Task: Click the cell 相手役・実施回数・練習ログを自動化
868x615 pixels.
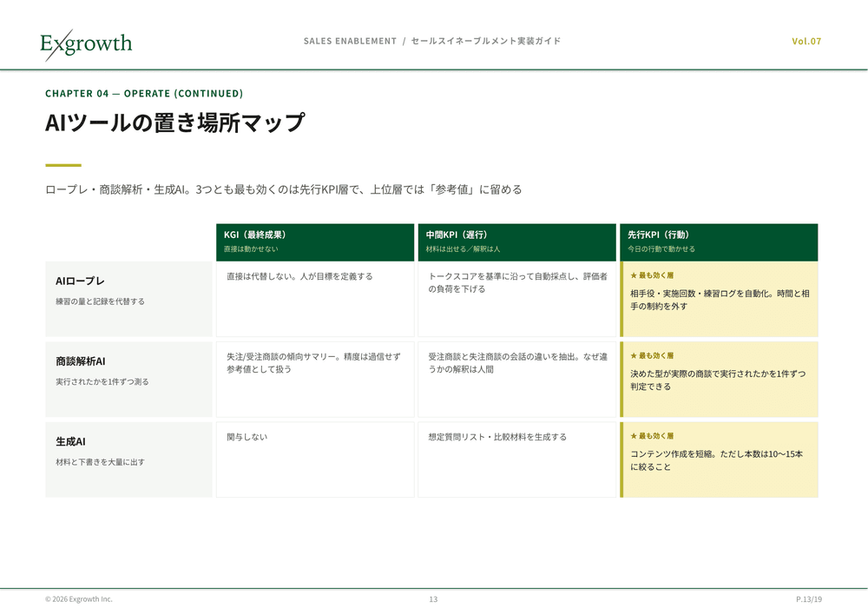Action: (x=719, y=299)
